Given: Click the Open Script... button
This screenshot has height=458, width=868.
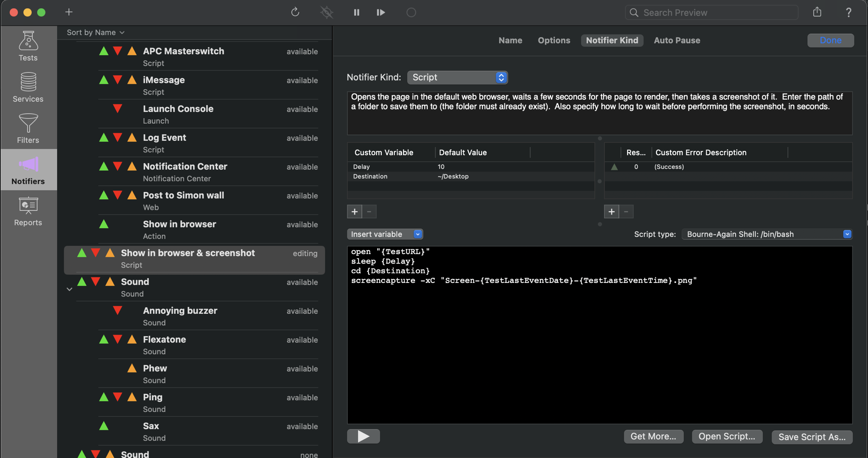Looking at the screenshot, I should (x=727, y=436).
